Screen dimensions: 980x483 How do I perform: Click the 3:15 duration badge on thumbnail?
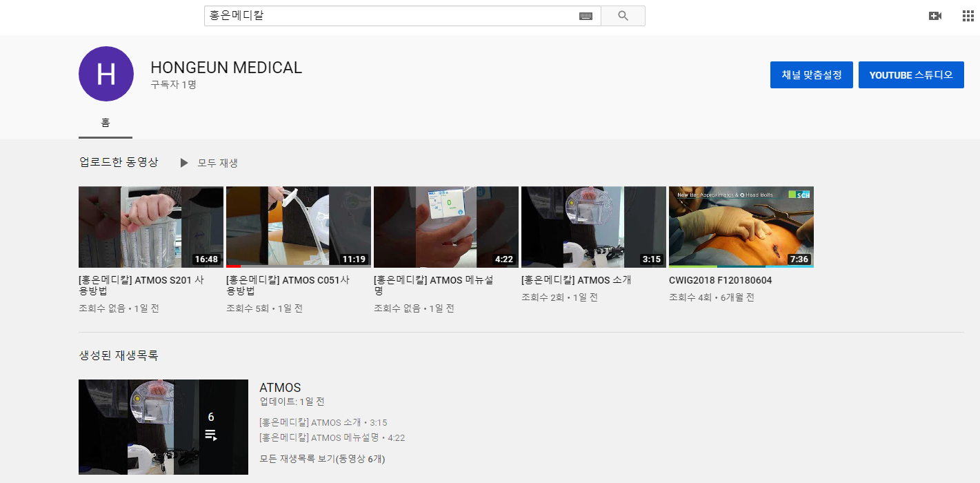[652, 259]
